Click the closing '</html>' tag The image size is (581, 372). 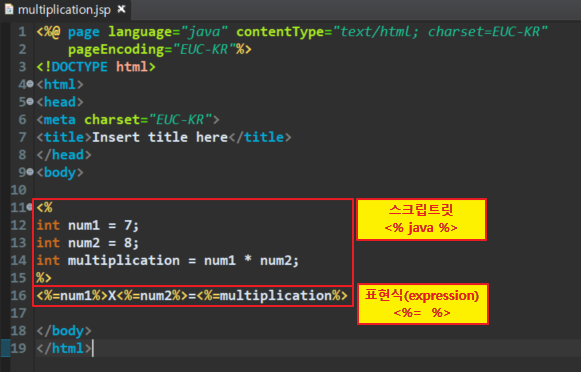pyautogui.click(x=64, y=348)
